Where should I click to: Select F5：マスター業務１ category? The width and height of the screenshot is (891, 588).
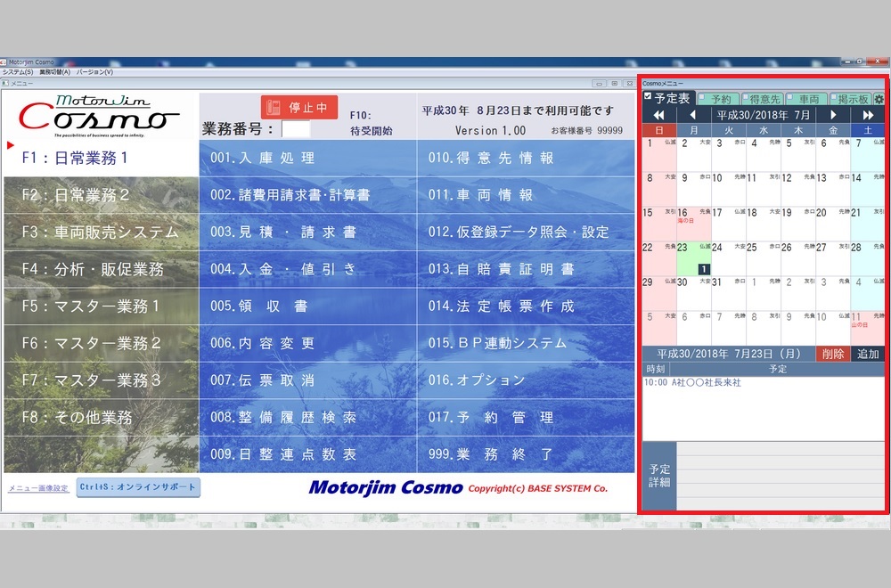102,306
